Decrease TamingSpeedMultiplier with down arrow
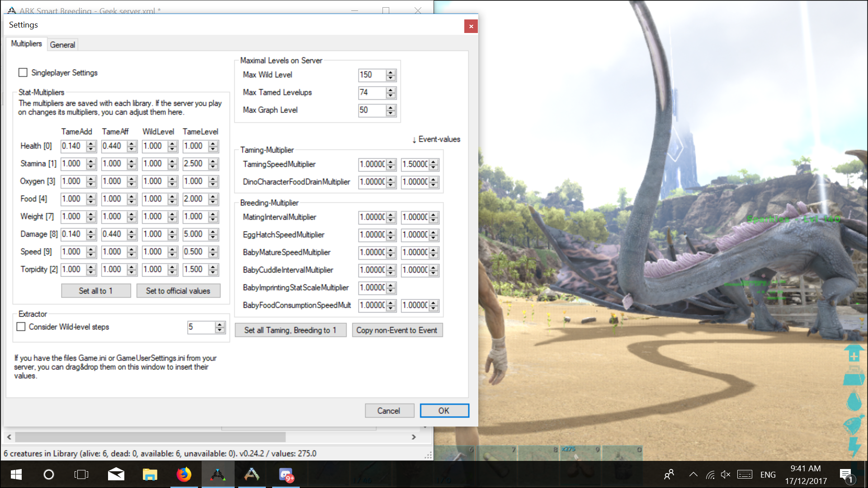The image size is (868, 488). pos(391,167)
